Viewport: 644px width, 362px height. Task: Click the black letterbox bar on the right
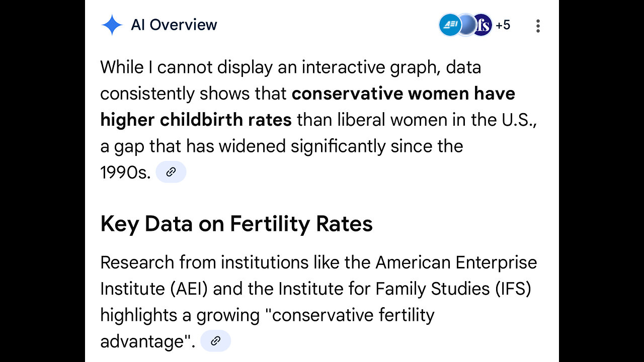pyautogui.click(x=601, y=181)
